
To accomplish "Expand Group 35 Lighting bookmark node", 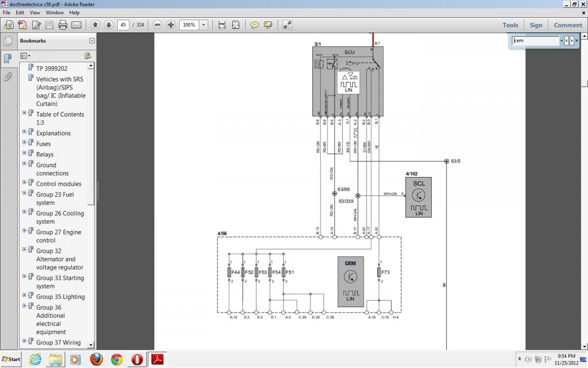I will click(x=24, y=295).
